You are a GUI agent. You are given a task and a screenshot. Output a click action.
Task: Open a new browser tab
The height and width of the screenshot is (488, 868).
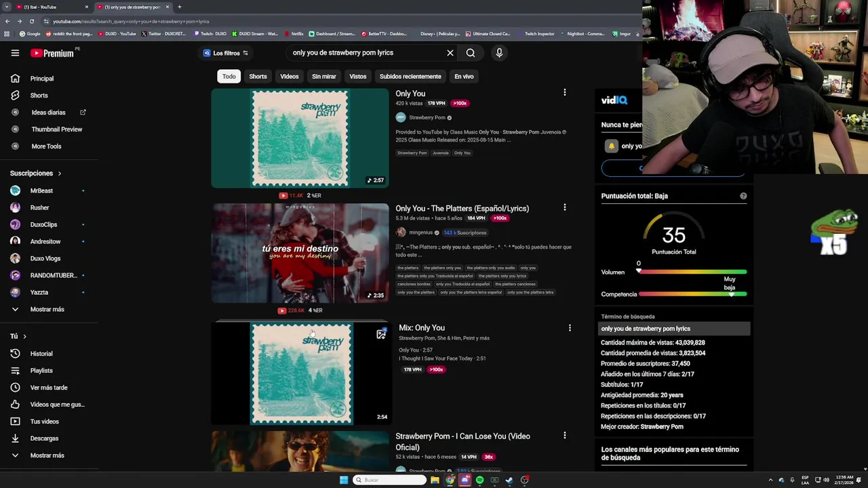179,7
